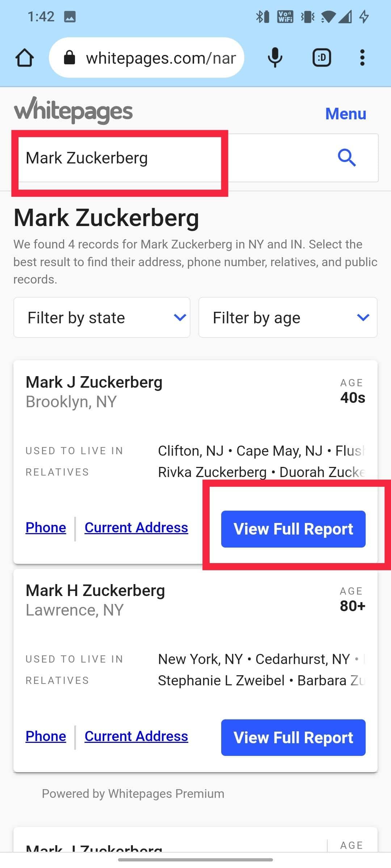Open Phone link for Mark H Zuckerberg

coord(46,736)
